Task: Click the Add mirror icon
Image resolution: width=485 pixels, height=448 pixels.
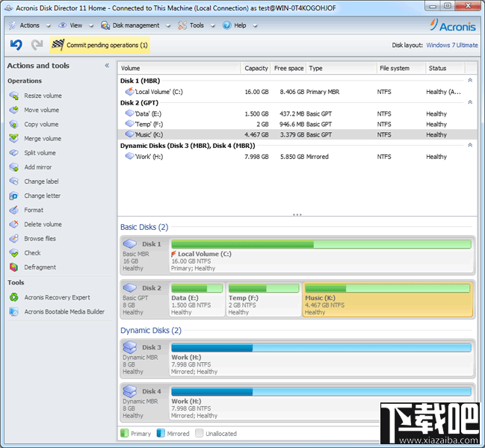Action: [14, 167]
